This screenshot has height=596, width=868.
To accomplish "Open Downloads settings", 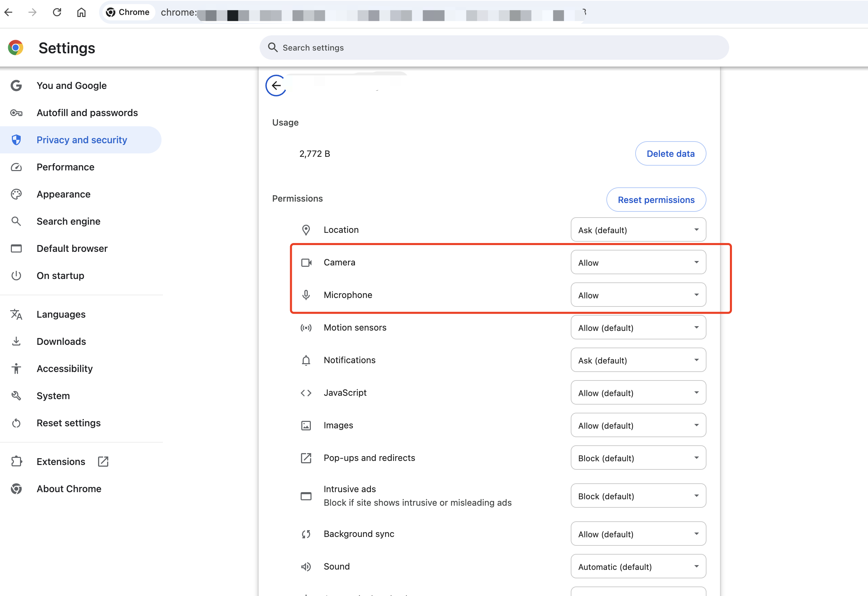I will click(x=61, y=341).
